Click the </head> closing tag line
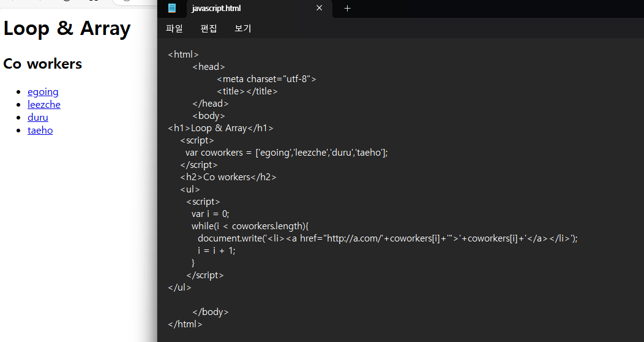The width and height of the screenshot is (644, 342). [x=211, y=103]
